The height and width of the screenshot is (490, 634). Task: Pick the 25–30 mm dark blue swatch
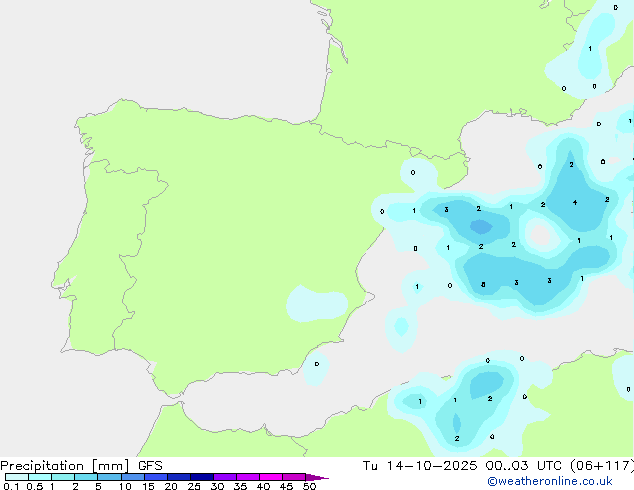click(202, 477)
